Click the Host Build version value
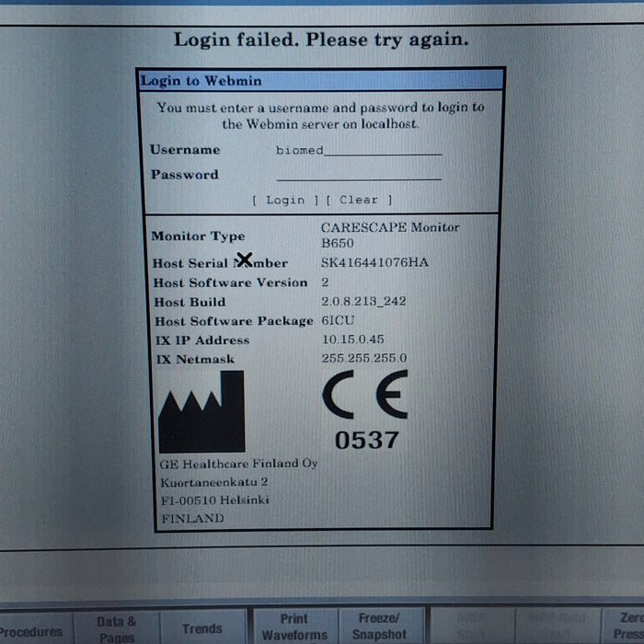 tap(363, 302)
